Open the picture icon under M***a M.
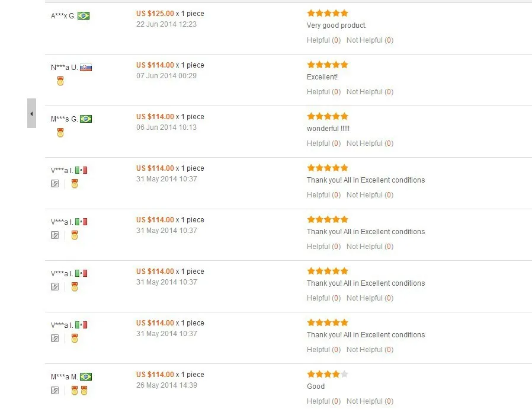532x412 pixels. tap(55, 390)
